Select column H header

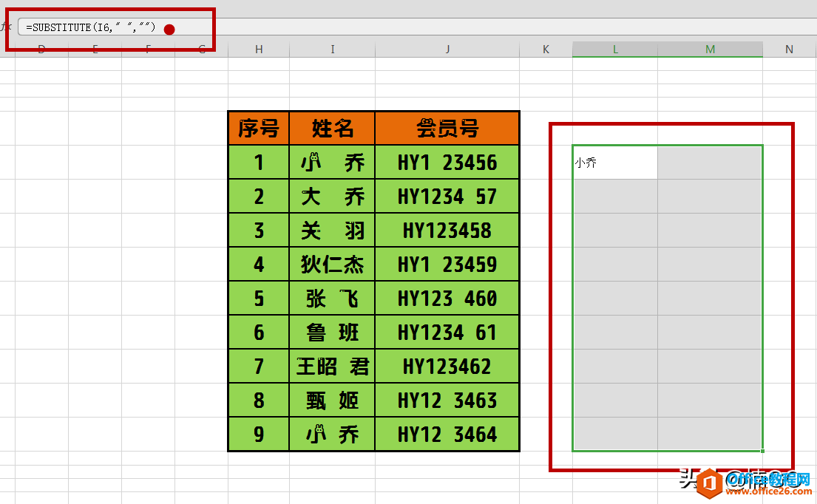[259, 50]
